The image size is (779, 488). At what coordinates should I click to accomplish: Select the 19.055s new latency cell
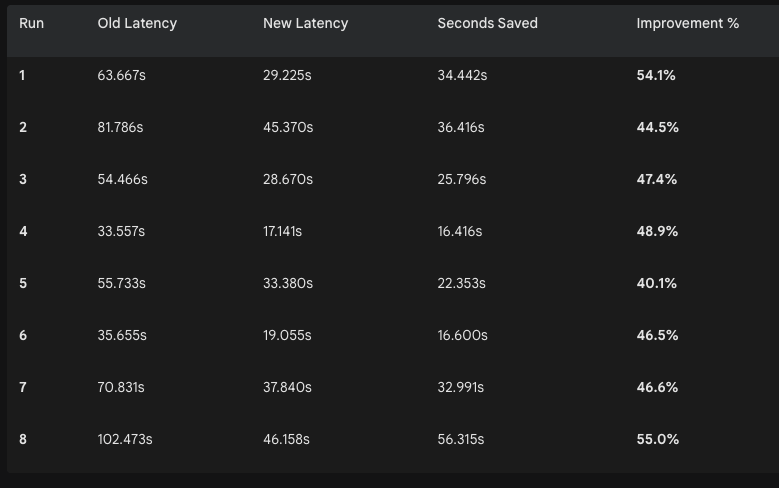pos(287,335)
